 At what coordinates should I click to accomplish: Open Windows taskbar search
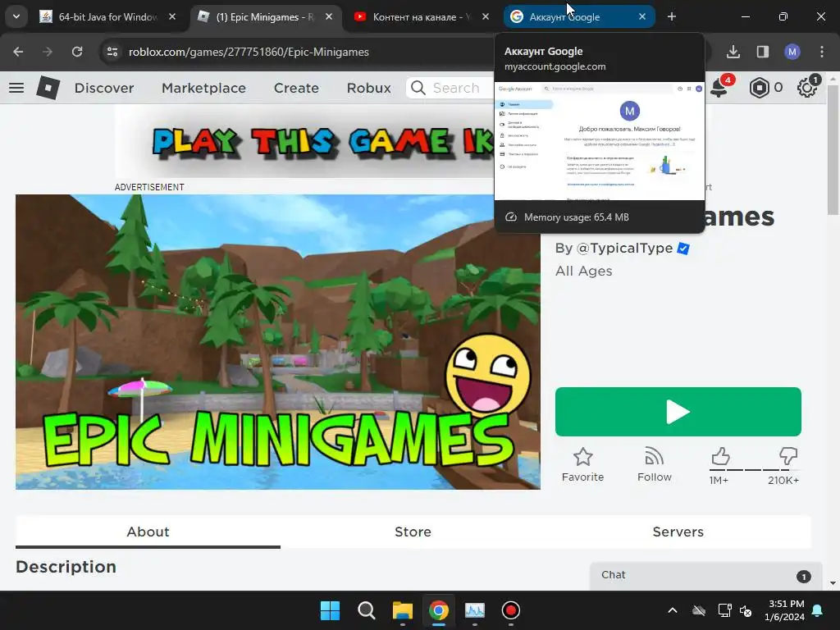pos(367,610)
